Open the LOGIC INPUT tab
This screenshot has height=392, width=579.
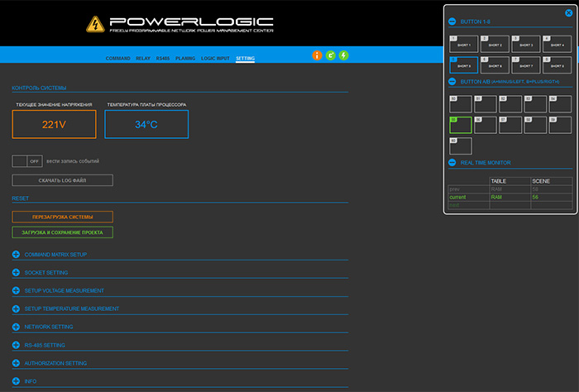pyautogui.click(x=215, y=59)
